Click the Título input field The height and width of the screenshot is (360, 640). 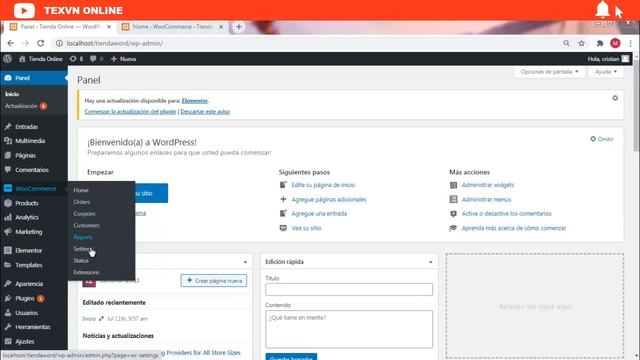349,289
